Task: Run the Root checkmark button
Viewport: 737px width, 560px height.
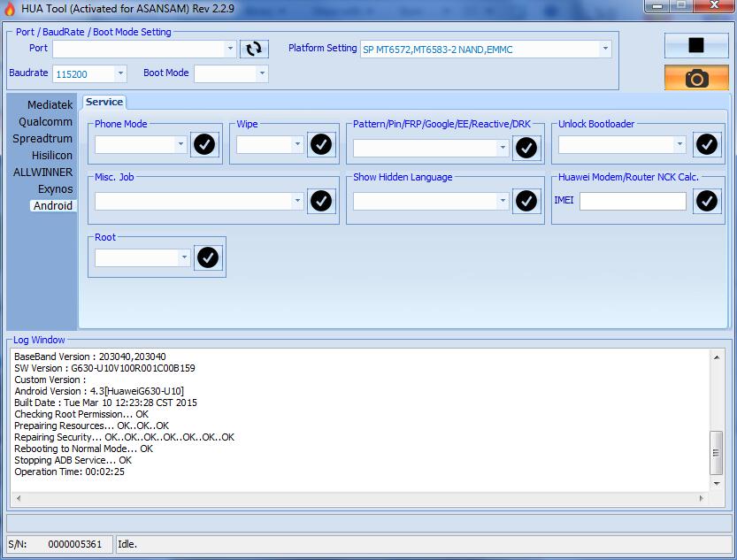Action: coord(208,257)
